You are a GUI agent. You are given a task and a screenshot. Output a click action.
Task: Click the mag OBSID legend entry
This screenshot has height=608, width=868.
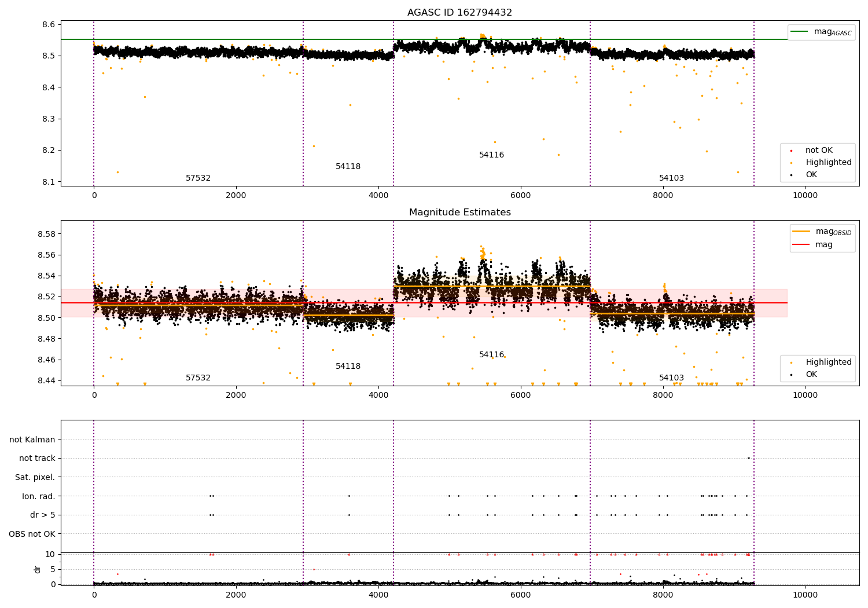pos(822,232)
